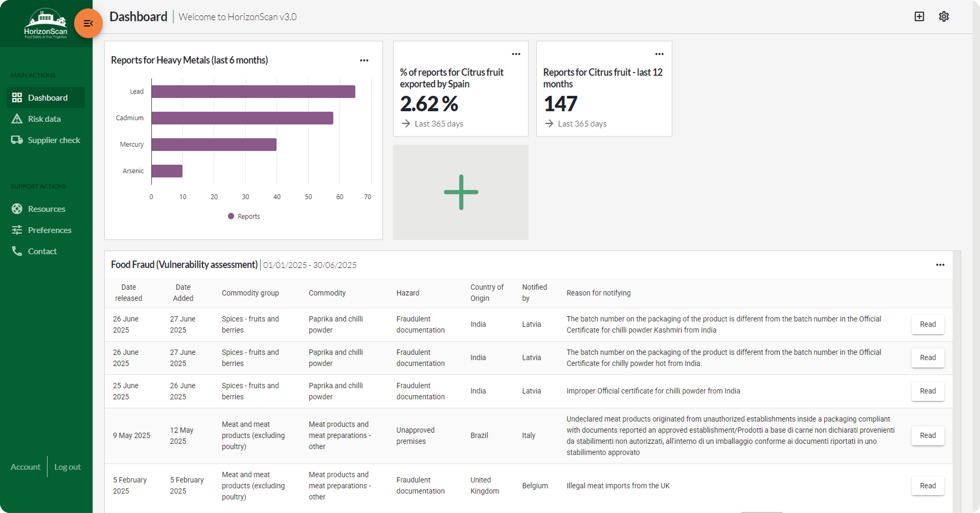
Task: Go to Account in sidebar footer
Action: pos(25,467)
